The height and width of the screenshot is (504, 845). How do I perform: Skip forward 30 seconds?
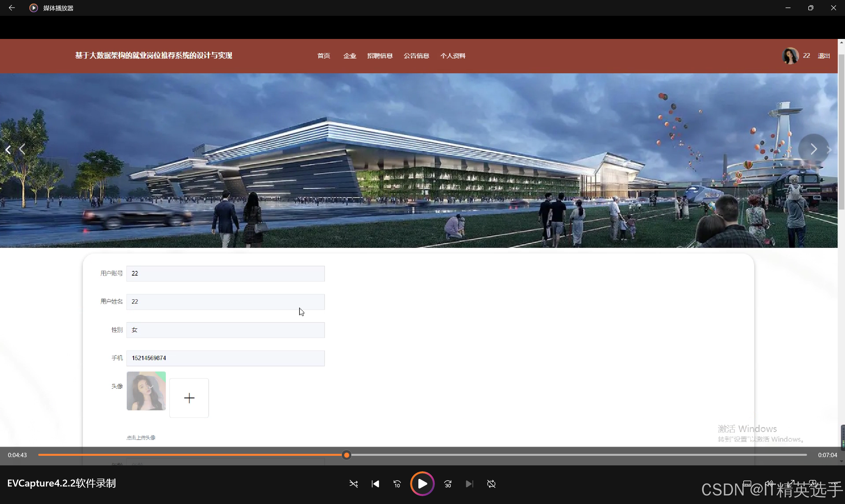448,484
